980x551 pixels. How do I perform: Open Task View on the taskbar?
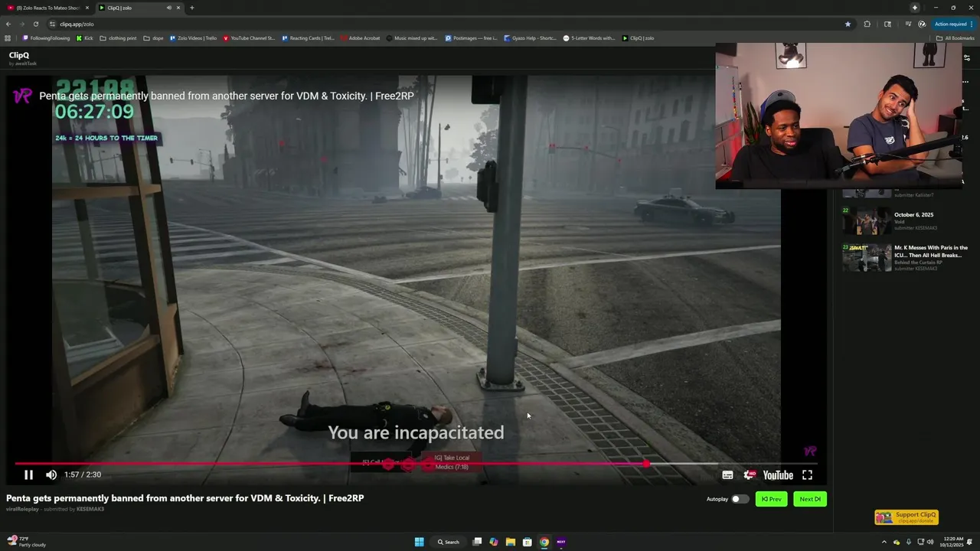[x=477, y=542]
